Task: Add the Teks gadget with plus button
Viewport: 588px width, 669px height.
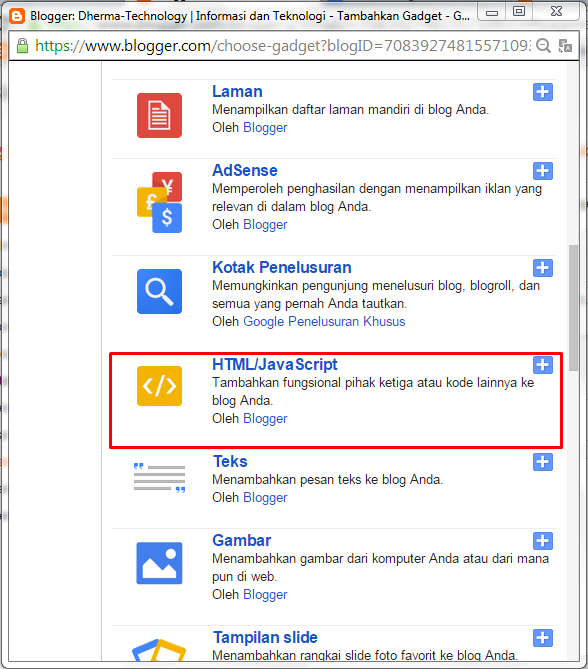Action: point(543,462)
